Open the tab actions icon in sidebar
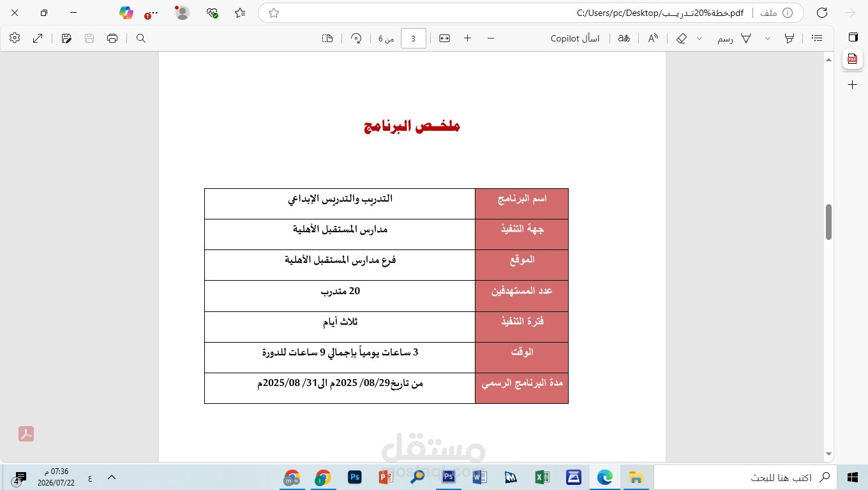The width and height of the screenshot is (868, 490). pyautogui.click(x=852, y=36)
